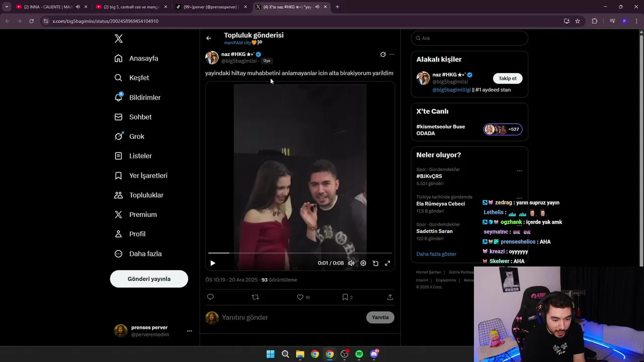Open prenses perver account avatar
The image size is (644, 362).
[121, 331]
